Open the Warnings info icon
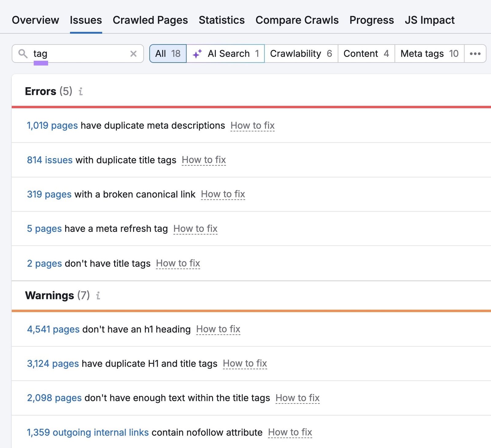Image resolution: width=491 pixels, height=448 pixels. [x=98, y=295]
